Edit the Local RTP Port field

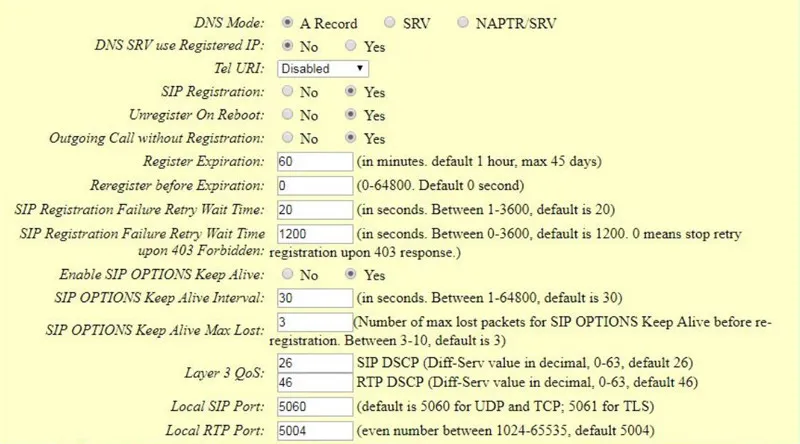pos(314,433)
